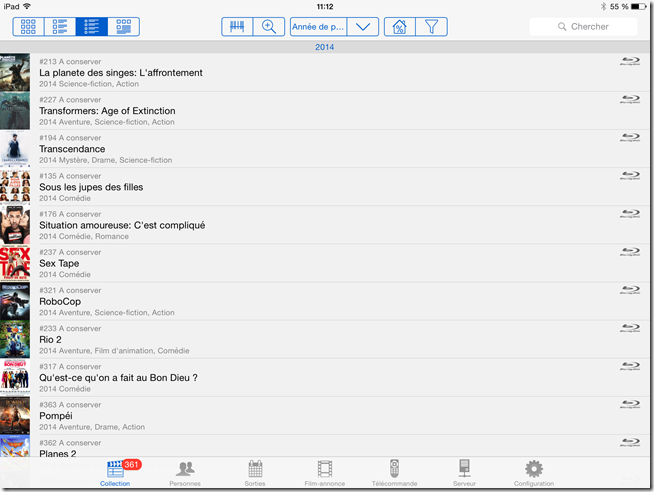The height and width of the screenshot is (492, 654).
Task: Tap the Transformers poster thumbnail
Action: tap(15, 110)
